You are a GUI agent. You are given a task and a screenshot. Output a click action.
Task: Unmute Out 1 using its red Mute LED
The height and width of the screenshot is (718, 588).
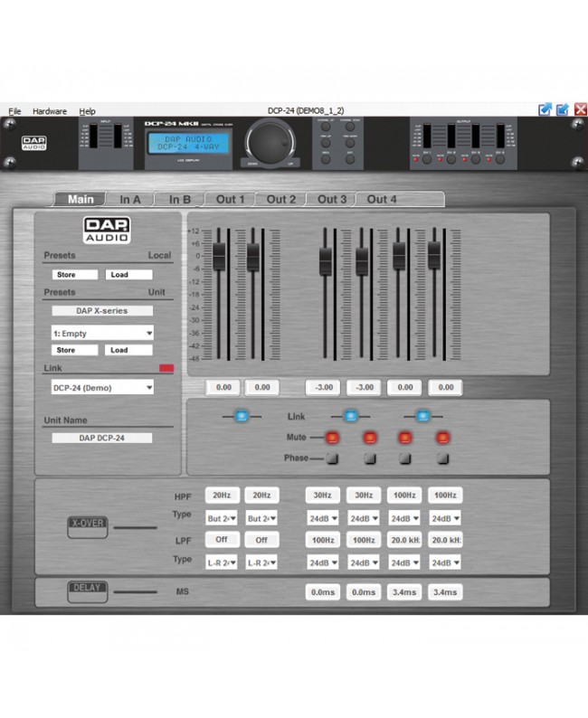click(x=333, y=438)
